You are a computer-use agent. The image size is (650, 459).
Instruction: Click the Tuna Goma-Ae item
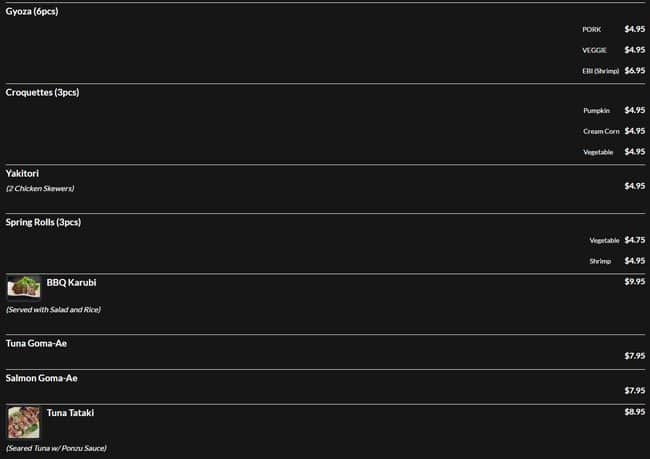point(36,343)
